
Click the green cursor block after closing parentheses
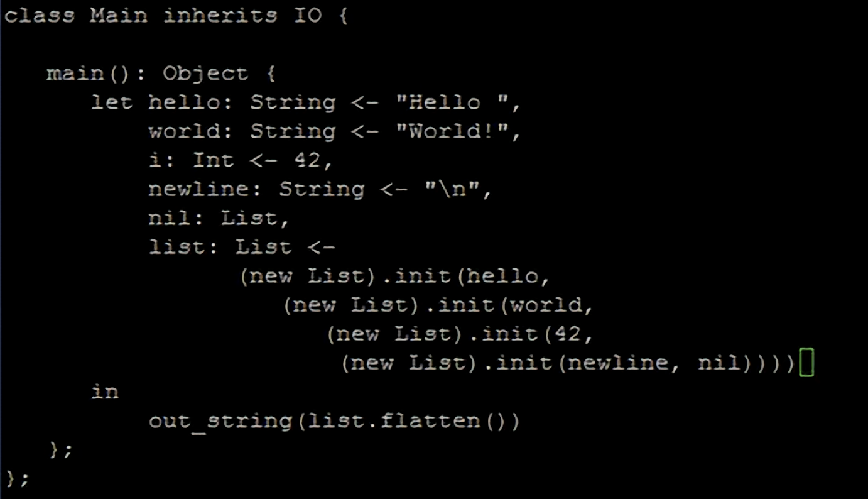(806, 363)
